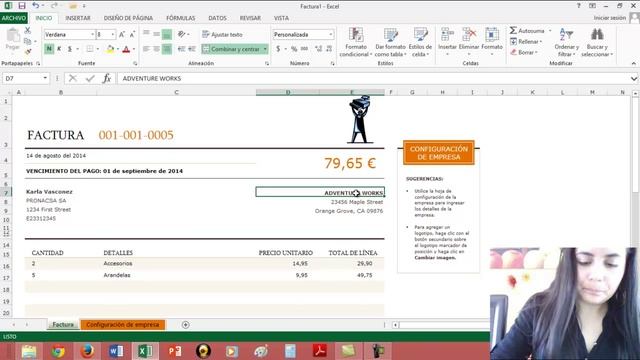Toggle bold (N) formatting

[49, 49]
